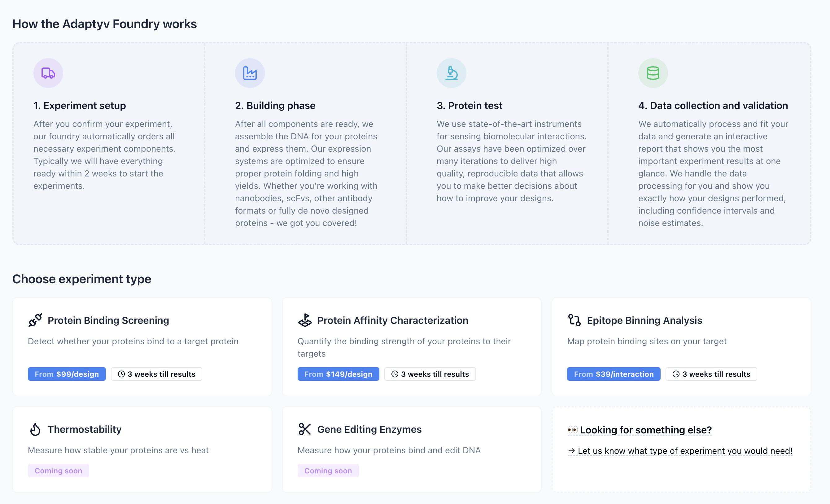Open the Protein Binding Screening card title

pos(108,320)
